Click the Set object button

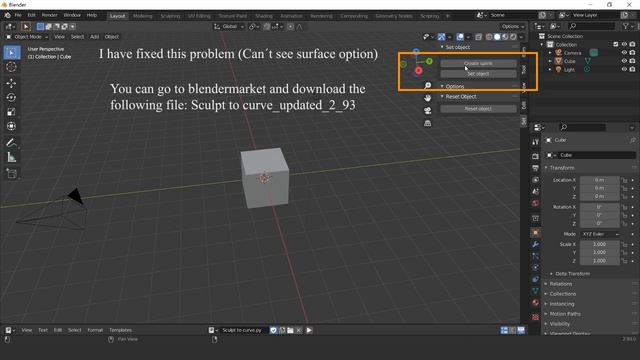[x=478, y=74]
